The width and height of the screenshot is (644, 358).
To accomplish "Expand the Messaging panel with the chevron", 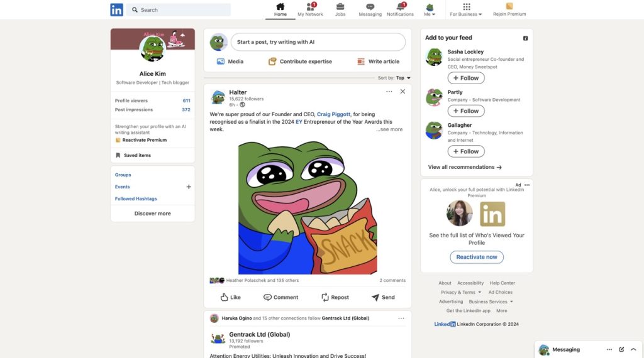I will click(633, 349).
